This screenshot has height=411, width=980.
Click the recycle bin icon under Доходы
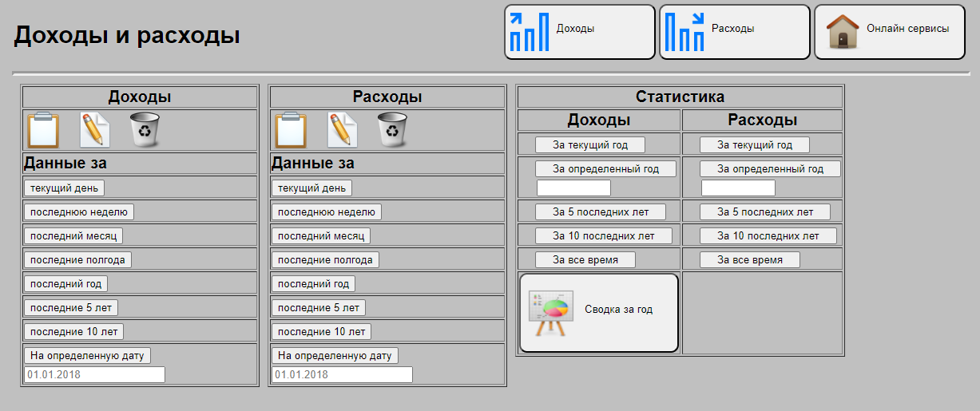[x=145, y=130]
